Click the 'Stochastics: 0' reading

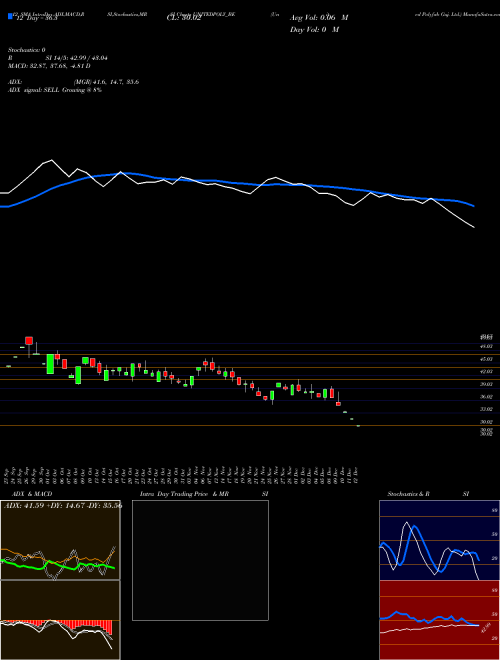(27, 50)
